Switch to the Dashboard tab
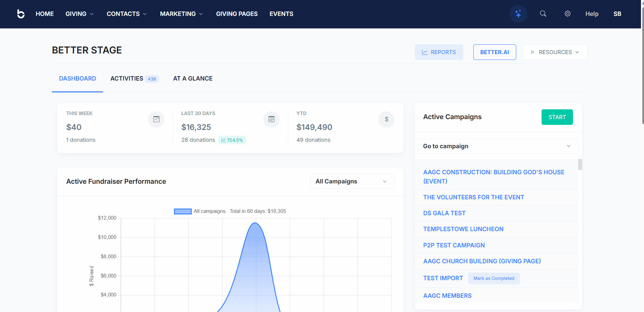The width and height of the screenshot is (644, 312). click(x=77, y=79)
